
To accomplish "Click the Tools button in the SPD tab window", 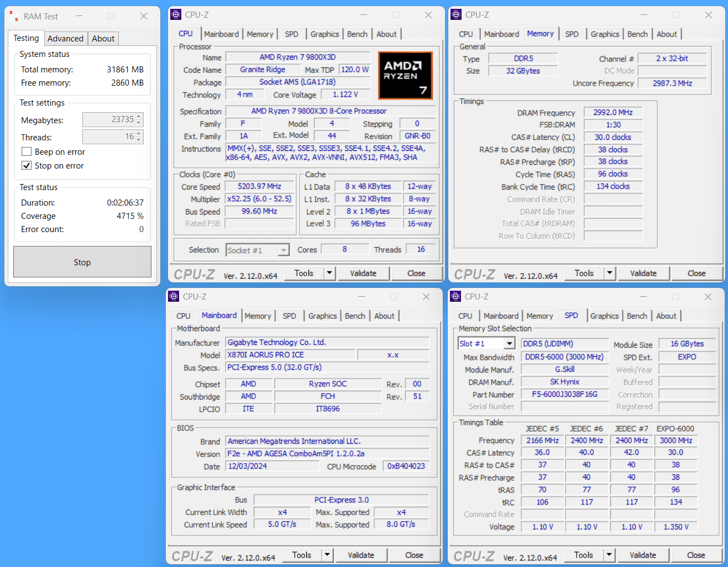I will 584,555.
